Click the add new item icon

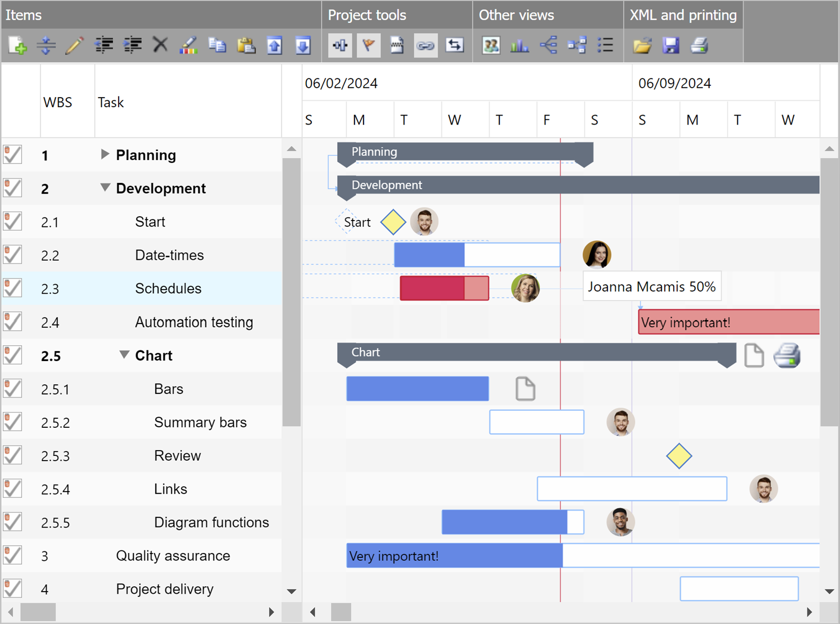point(17,46)
